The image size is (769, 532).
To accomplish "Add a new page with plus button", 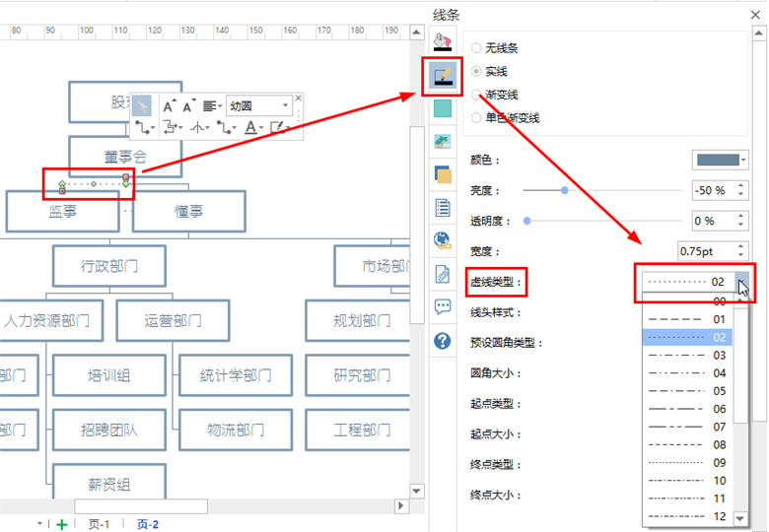I will point(61,524).
